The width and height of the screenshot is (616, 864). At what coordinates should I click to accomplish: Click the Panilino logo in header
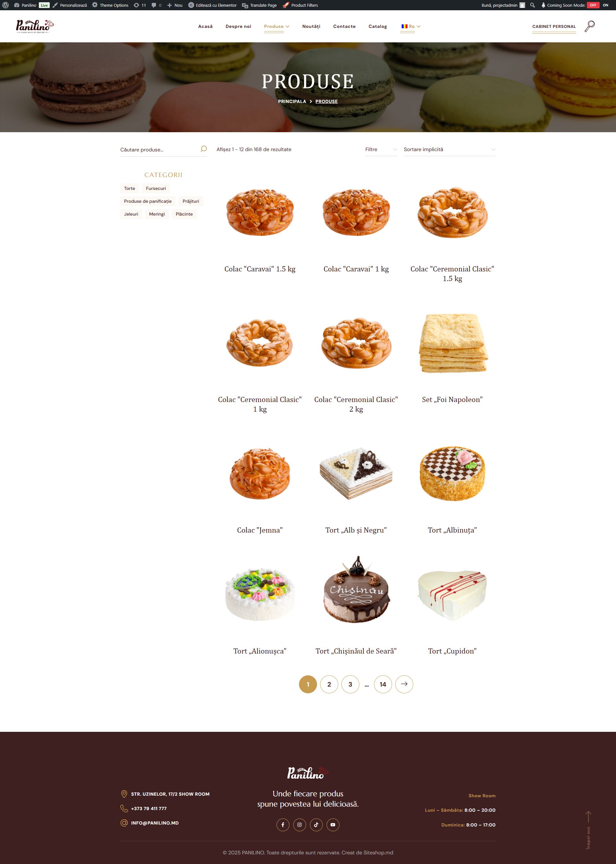(35, 26)
